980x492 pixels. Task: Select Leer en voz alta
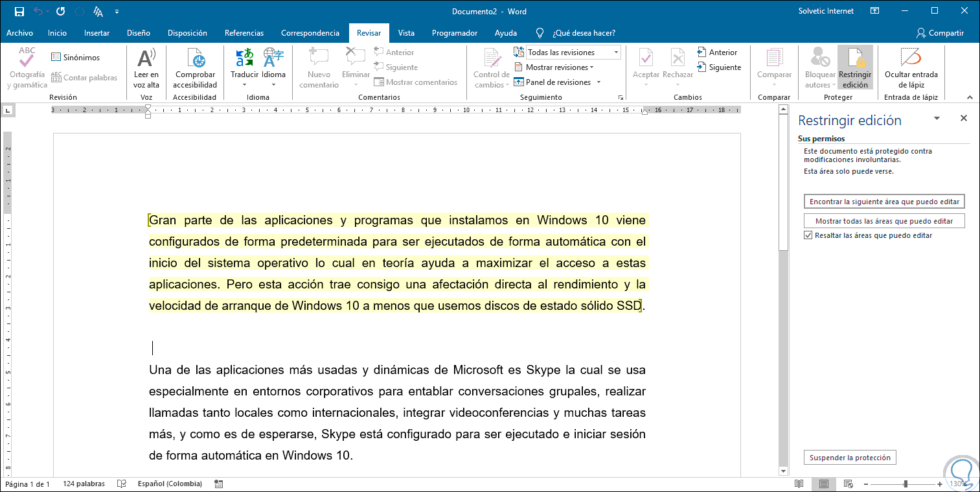click(146, 67)
